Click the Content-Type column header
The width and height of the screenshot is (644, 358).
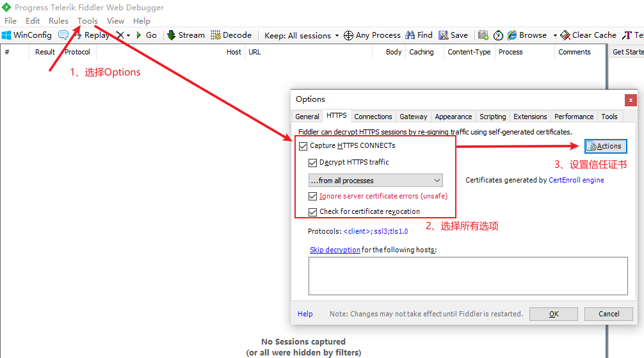tap(469, 53)
